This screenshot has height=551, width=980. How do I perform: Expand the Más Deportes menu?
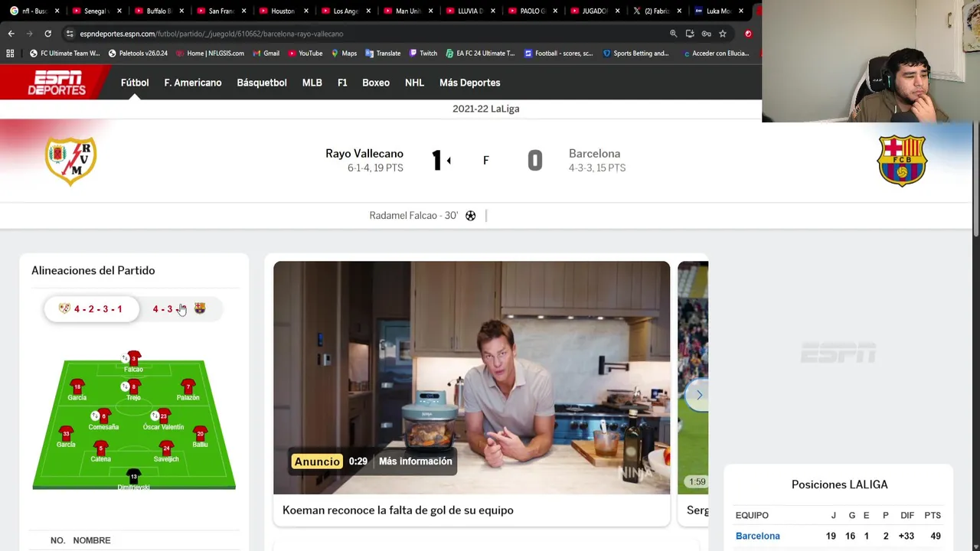tap(470, 83)
